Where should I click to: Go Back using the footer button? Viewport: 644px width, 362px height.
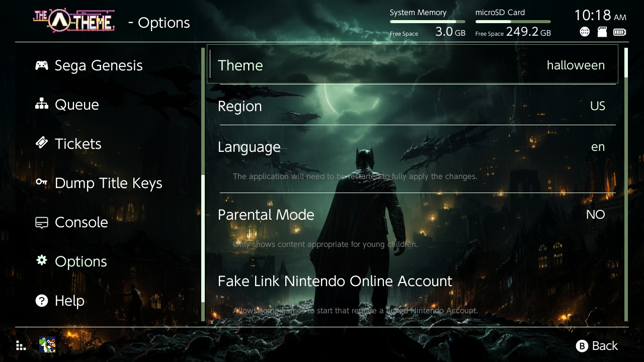pos(597,346)
